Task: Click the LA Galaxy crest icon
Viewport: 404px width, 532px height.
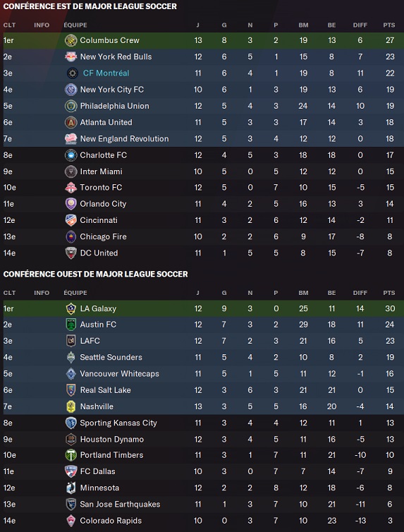Action: 71,308
